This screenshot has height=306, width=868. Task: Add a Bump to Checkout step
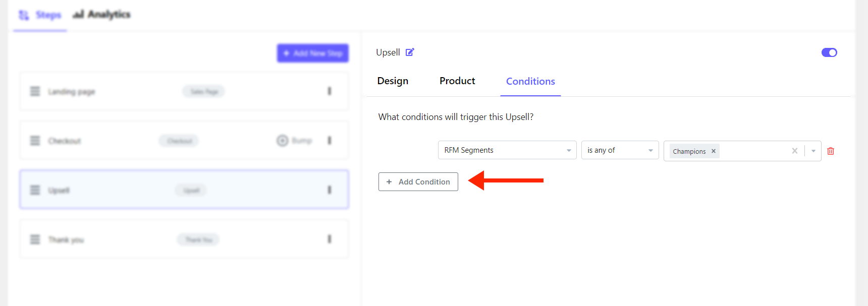[x=295, y=141]
